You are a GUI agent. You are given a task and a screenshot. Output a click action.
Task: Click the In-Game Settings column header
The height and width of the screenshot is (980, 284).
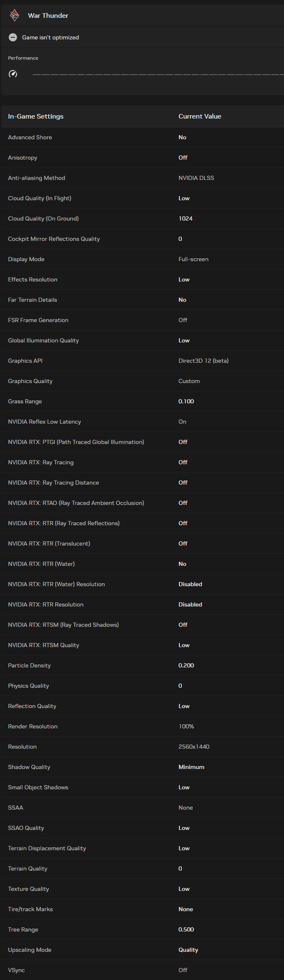[x=36, y=116]
